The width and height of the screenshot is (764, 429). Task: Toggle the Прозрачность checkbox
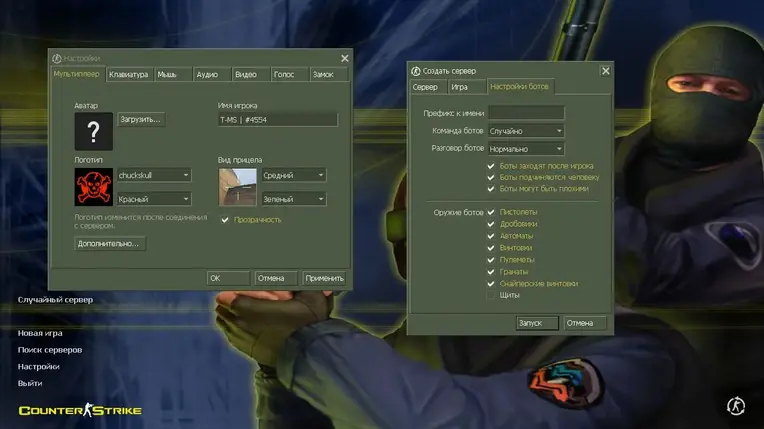(x=225, y=220)
